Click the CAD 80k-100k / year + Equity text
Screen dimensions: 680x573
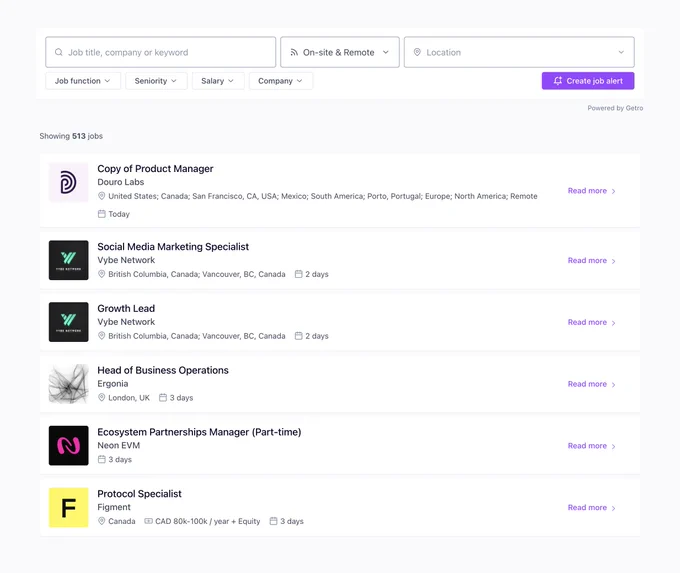point(207,521)
